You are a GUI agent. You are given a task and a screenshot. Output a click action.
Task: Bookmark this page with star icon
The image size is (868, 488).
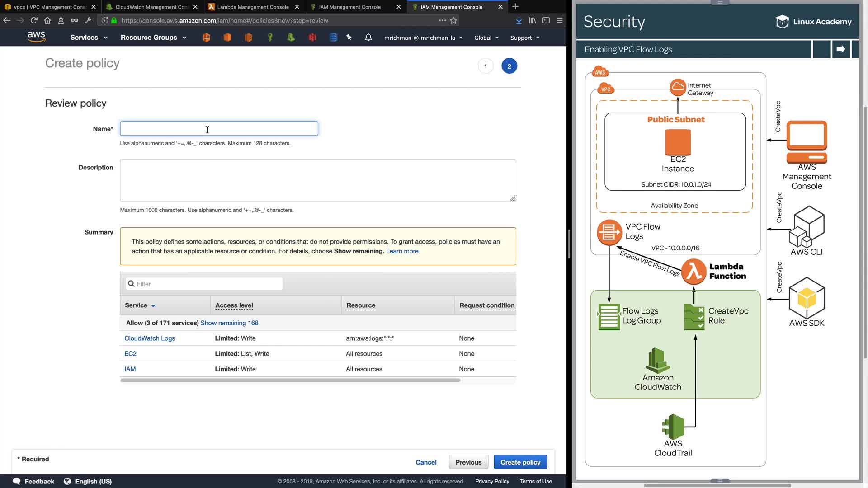pos(453,20)
